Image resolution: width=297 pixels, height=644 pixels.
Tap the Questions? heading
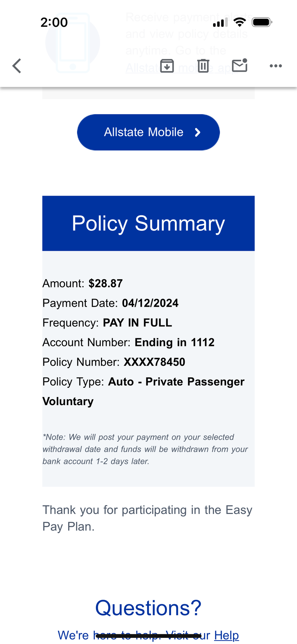(x=148, y=608)
